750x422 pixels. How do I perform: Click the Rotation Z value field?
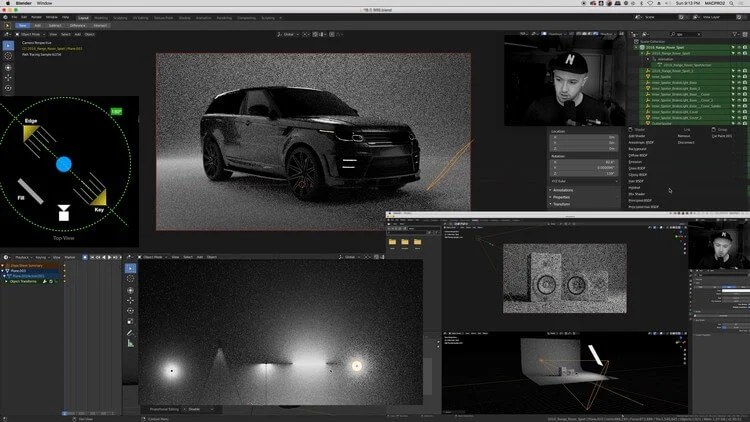tap(584, 174)
